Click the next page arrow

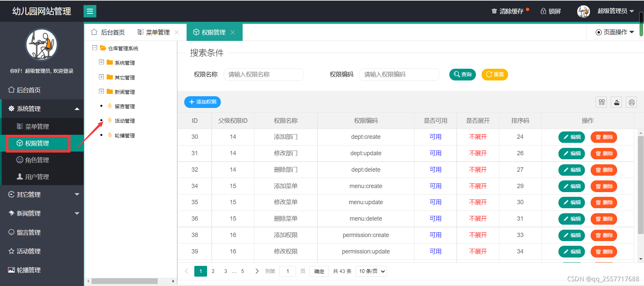tap(257, 271)
